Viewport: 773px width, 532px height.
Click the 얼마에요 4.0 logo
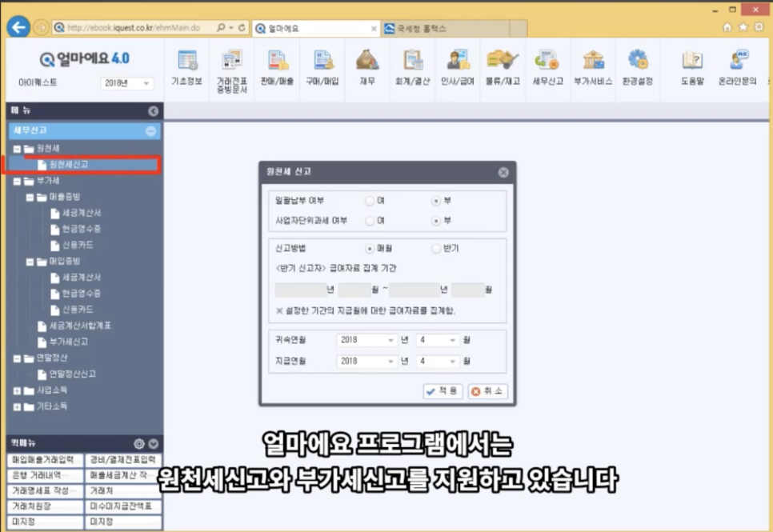pyautogui.click(x=85, y=58)
